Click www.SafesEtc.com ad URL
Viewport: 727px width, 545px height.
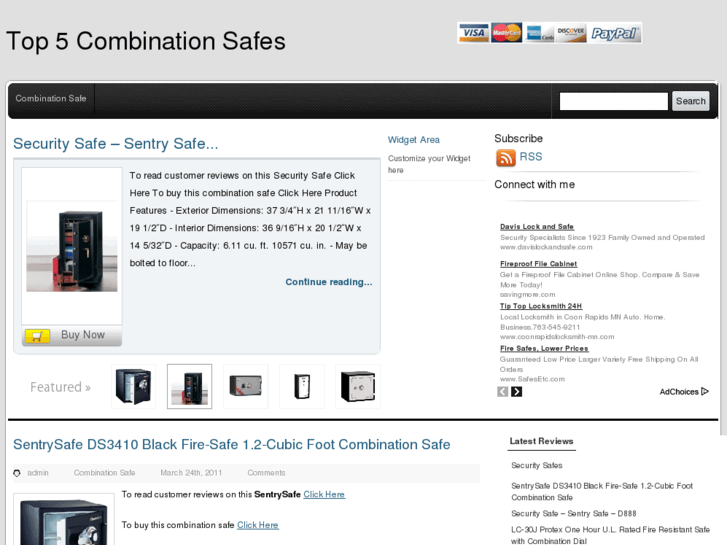tap(532, 379)
